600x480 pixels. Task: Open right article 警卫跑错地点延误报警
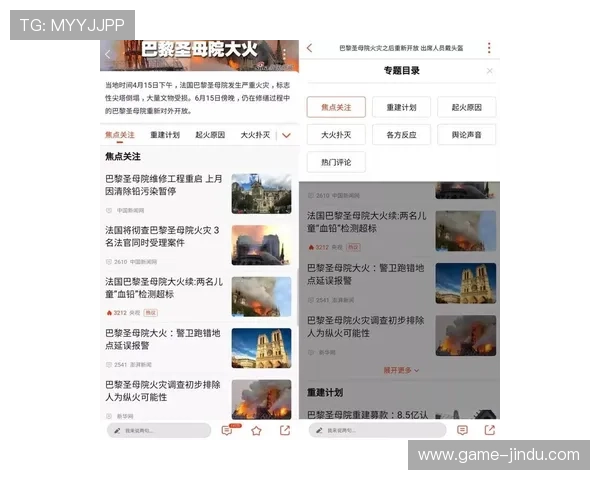[x=365, y=274]
